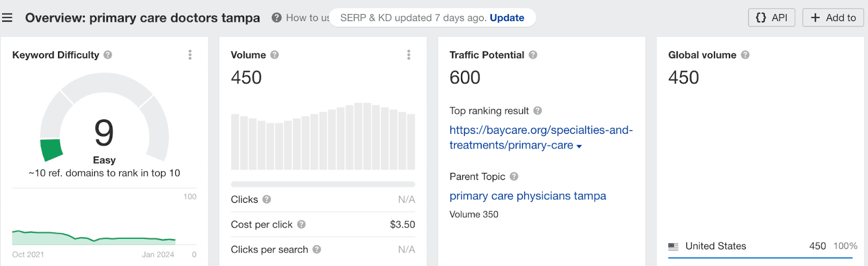Open the baycare.org primary-care top result link
This screenshot has width=868, height=266.
540,131
